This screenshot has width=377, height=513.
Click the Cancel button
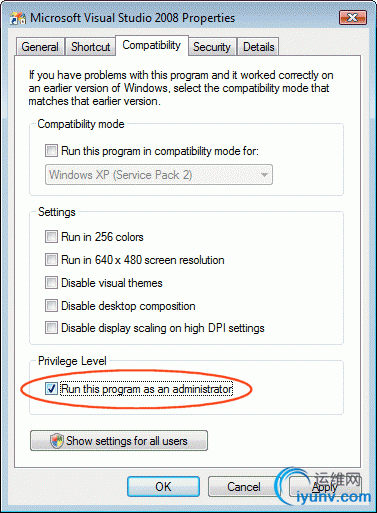point(244,487)
